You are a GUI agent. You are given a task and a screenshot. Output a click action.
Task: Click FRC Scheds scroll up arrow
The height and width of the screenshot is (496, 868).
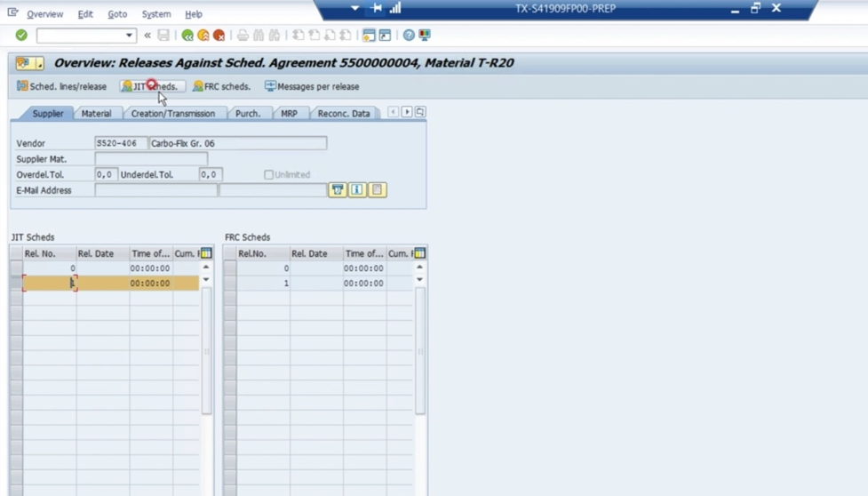pyautogui.click(x=419, y=267)
